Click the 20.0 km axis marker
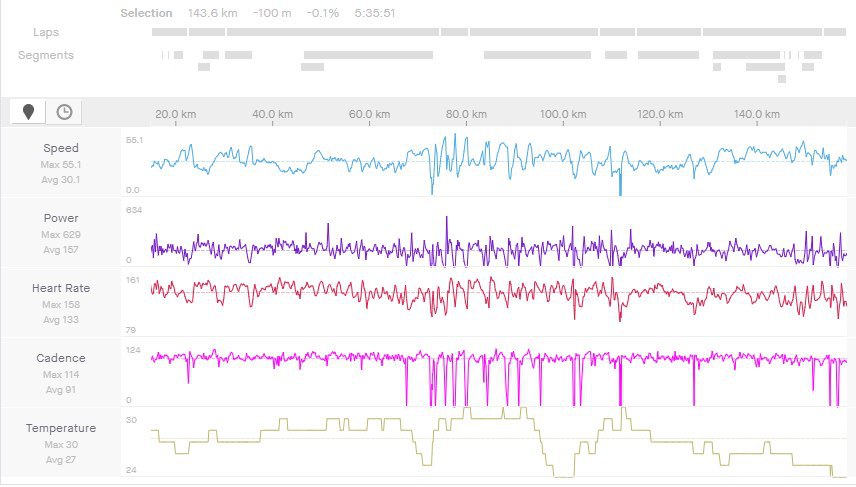Viewport: 856px width, 487px height. pyautogui.click(x=176, y=114)
